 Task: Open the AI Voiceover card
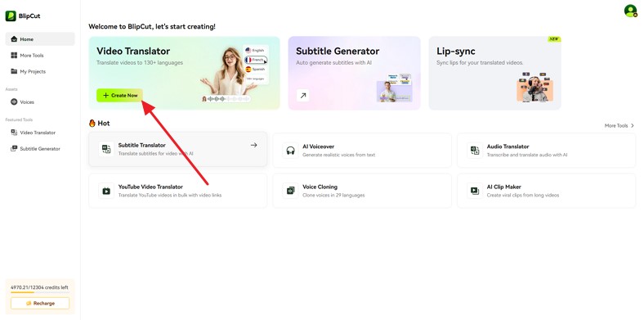point(362,150)
